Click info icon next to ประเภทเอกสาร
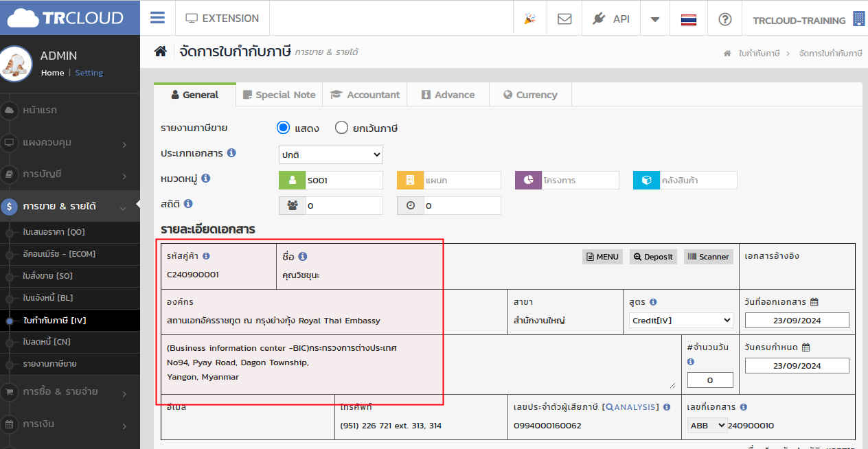868x449 pixels. tap(231, 152)
